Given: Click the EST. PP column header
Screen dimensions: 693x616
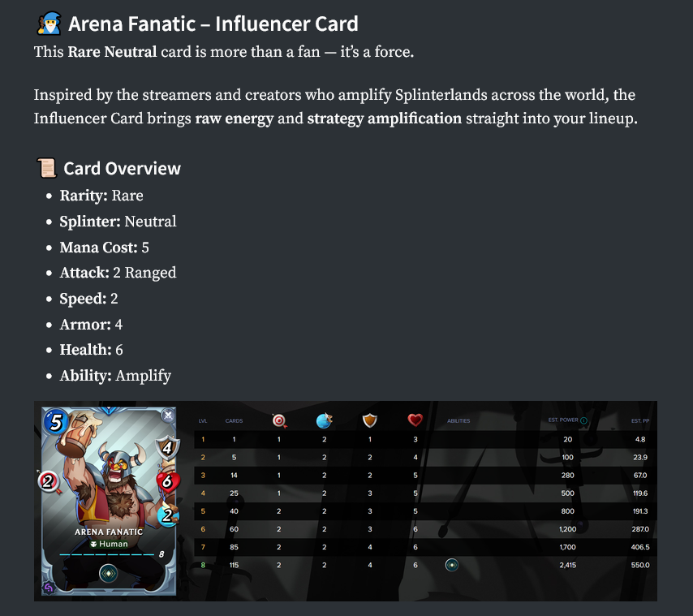Looking at the screenshot, I should coord(640,420).
